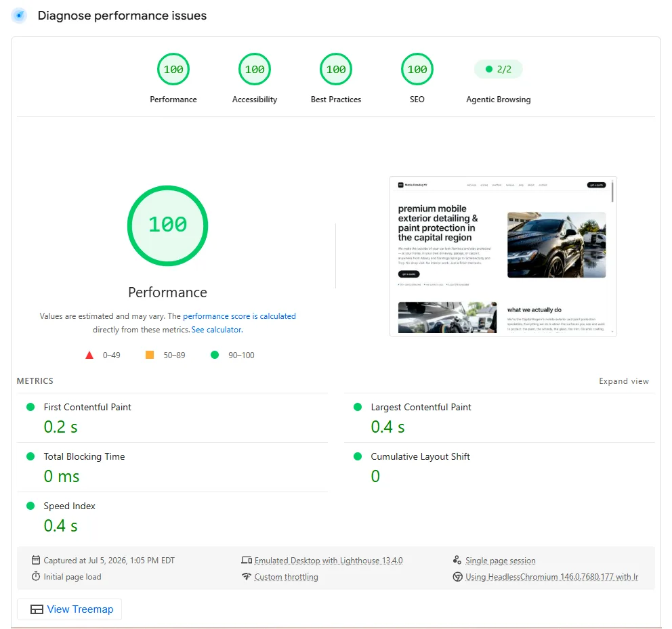Click the green dot for Cumulative Layout Shift

coord(358,456)
